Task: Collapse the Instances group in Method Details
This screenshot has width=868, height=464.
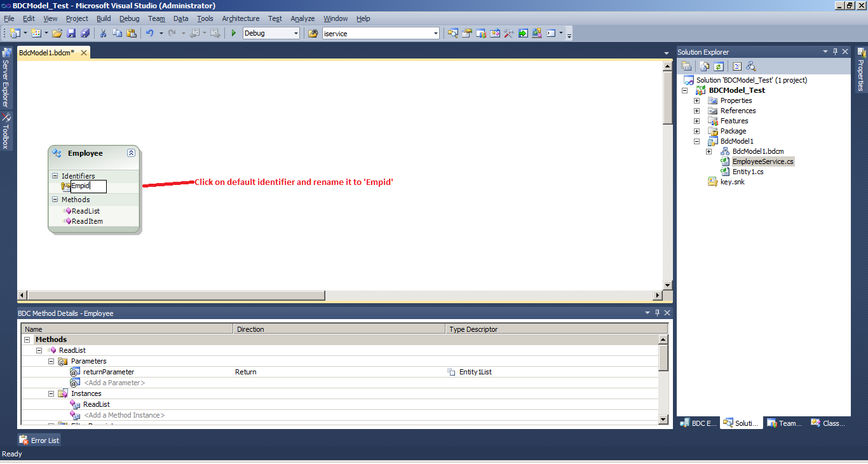Action: [x=51, y=393]
